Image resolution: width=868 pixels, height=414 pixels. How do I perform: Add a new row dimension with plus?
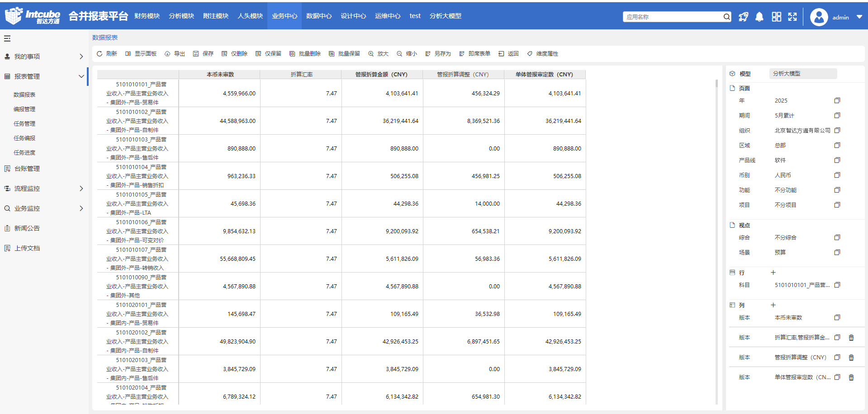click(x=773, y=273)
